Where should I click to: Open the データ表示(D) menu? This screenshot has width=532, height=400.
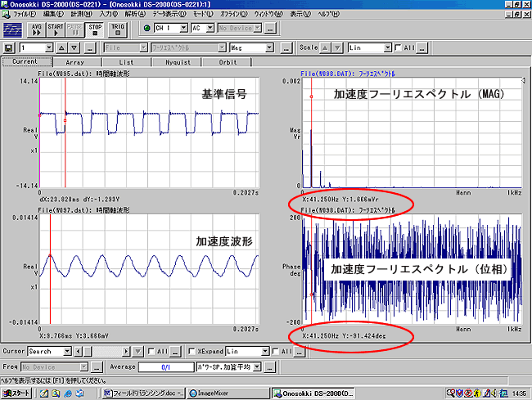pos(169,14)
